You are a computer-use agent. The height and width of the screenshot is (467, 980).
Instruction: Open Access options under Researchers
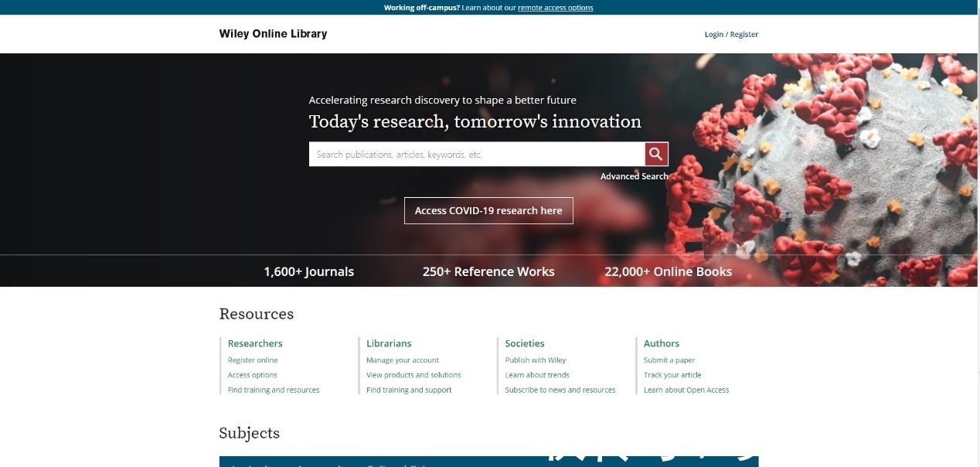(252, 375)
